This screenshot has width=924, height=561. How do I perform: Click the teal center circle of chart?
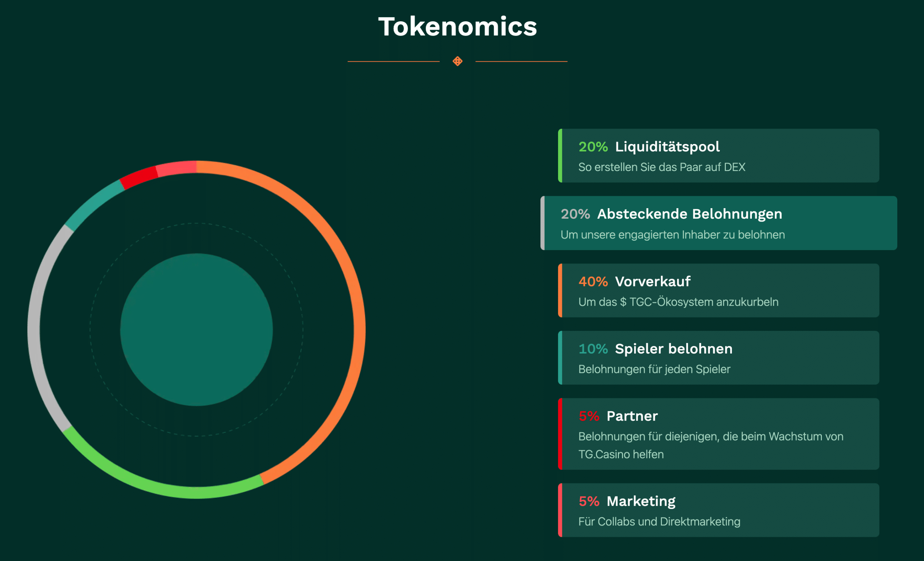[x=196, y=330]
